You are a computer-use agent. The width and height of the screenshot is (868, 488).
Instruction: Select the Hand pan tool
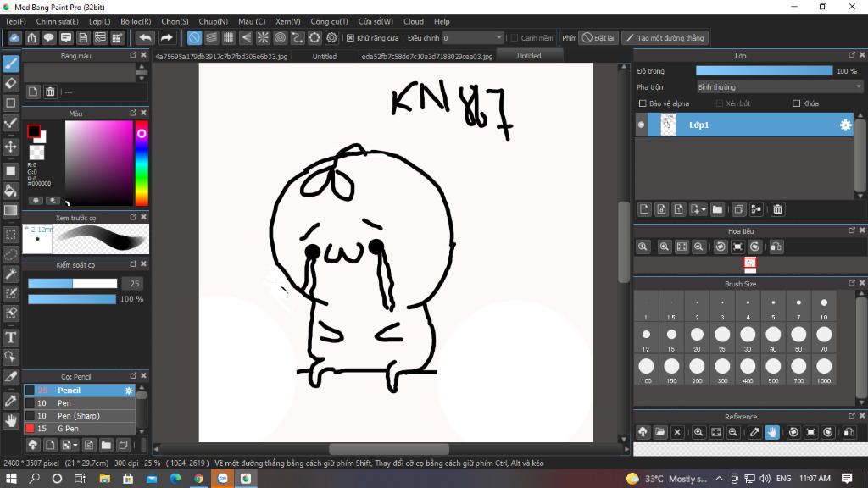point(10,421)
